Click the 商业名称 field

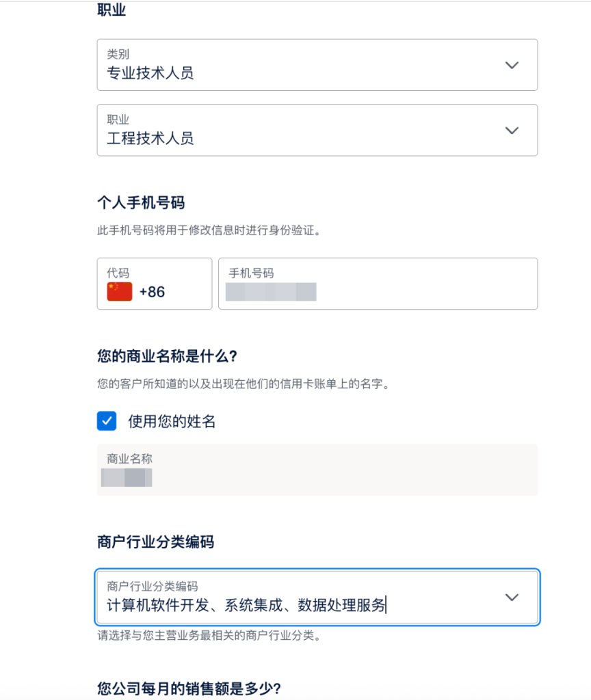pos(317,470)
